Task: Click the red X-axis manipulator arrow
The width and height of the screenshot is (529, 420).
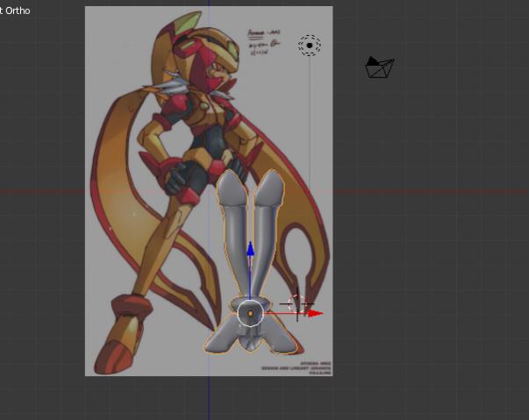Action: tap(315, 314)
